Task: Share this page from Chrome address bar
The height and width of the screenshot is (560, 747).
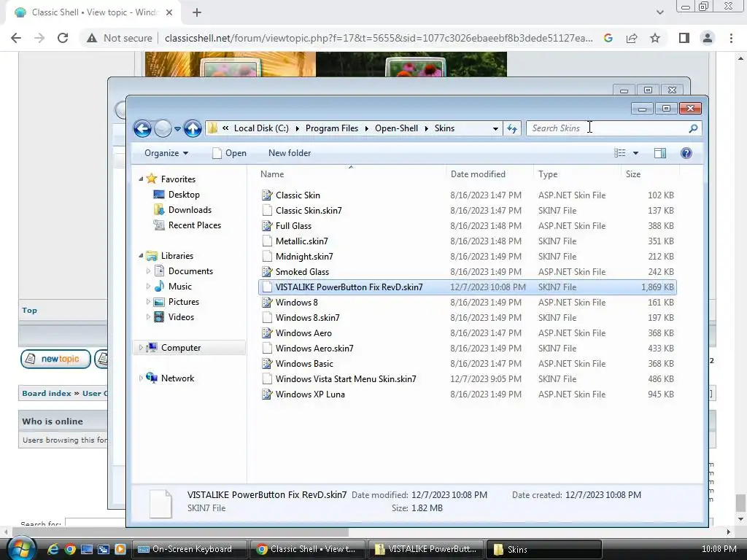Action: click(x=632, y=38)
